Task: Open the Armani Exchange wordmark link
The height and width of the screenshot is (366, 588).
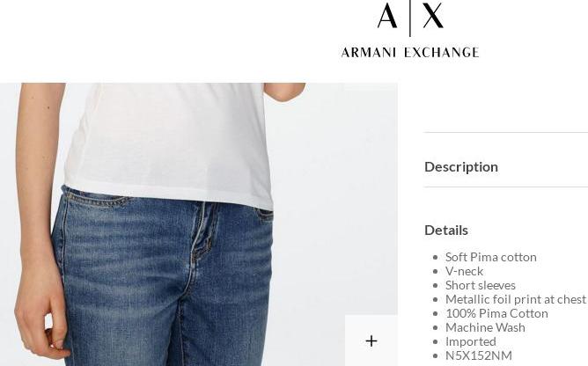Action: pyautogui.click(x=410, y=52)
